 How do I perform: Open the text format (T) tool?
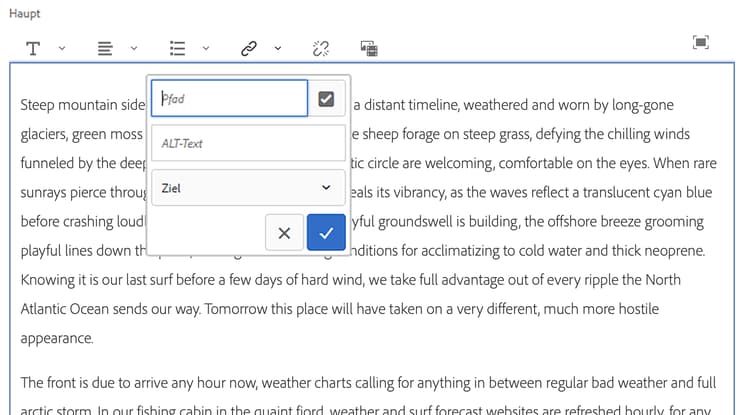(x=33, y=48)
